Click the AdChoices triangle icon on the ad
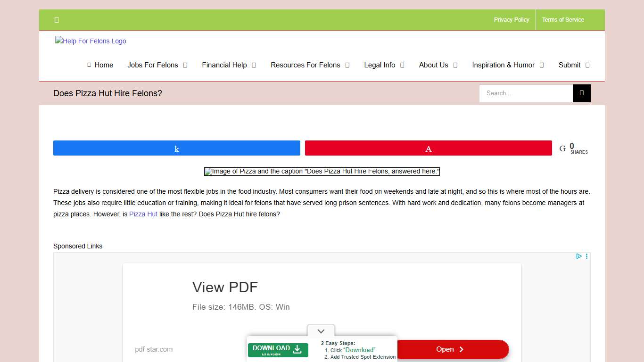The width and height of the screenshot is (644, 362). (578, 256)
